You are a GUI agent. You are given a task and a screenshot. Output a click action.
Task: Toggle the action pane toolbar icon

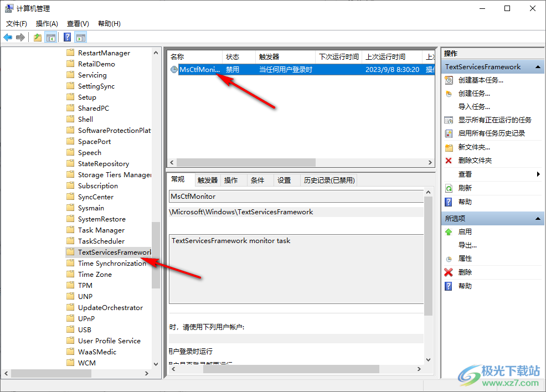81,37
